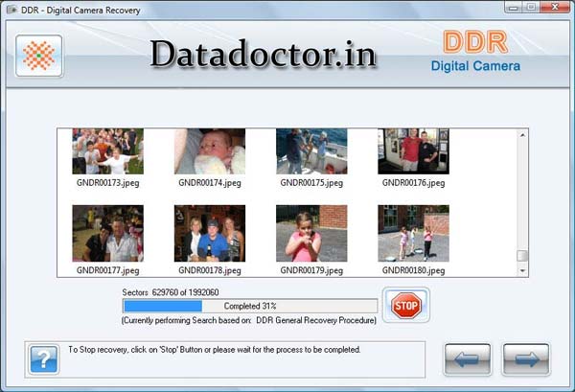The width and height of the screenshot is (575, 392).
Task: Click the stop recovery instruction message
Action: 215,350
